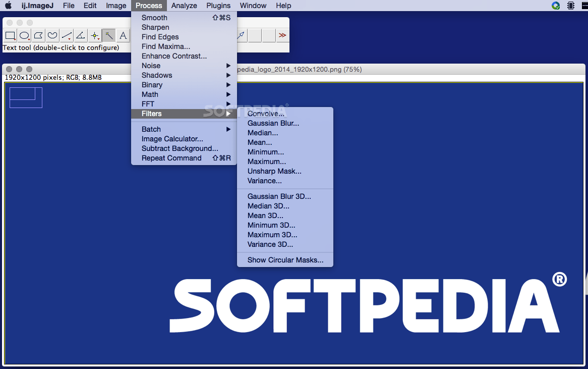Expand the Binary submenu
Screen dimensions: 588x369
pyautogui.click(x=184, y=85)
